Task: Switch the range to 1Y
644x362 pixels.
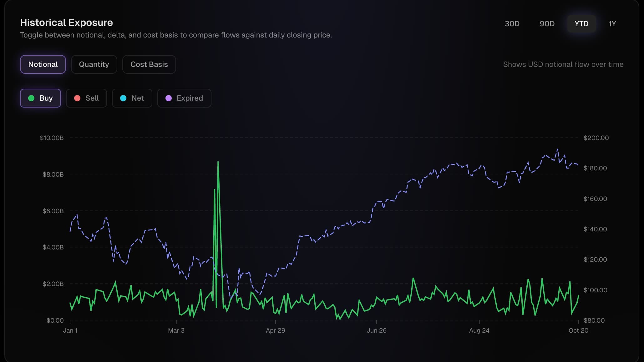Action: click(x=612, y=24)
